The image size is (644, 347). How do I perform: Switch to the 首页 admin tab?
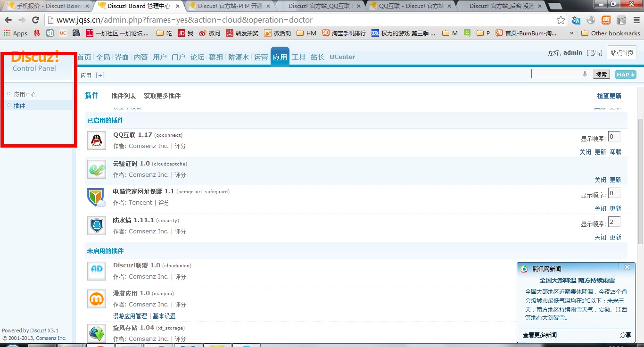point(84,57)
